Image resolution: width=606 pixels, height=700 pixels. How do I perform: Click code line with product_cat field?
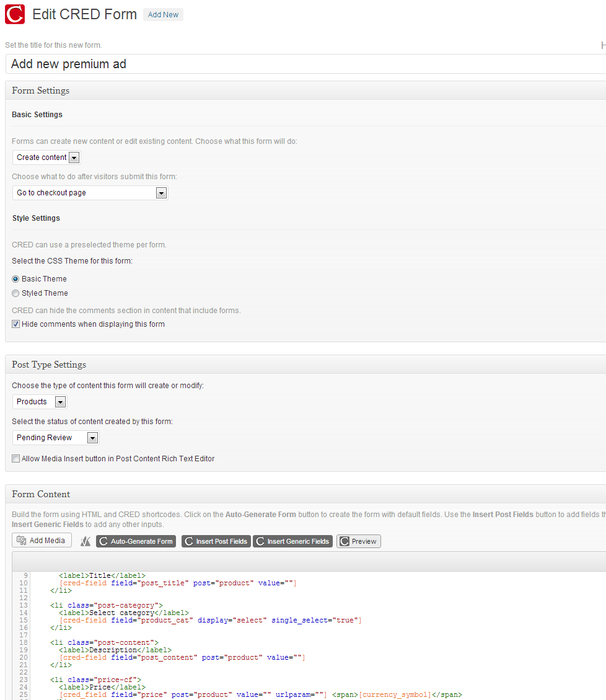[x=210, y=620]
